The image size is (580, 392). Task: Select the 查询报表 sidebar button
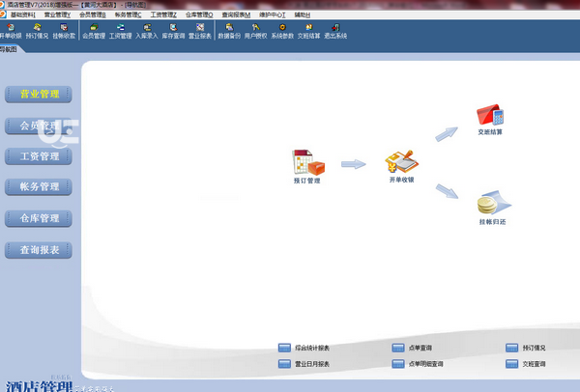point(39,250)
